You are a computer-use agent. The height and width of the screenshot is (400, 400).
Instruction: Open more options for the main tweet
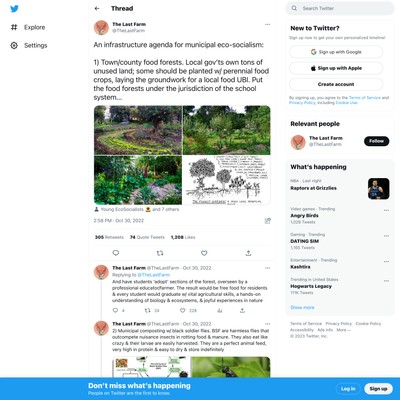(267, 24)
